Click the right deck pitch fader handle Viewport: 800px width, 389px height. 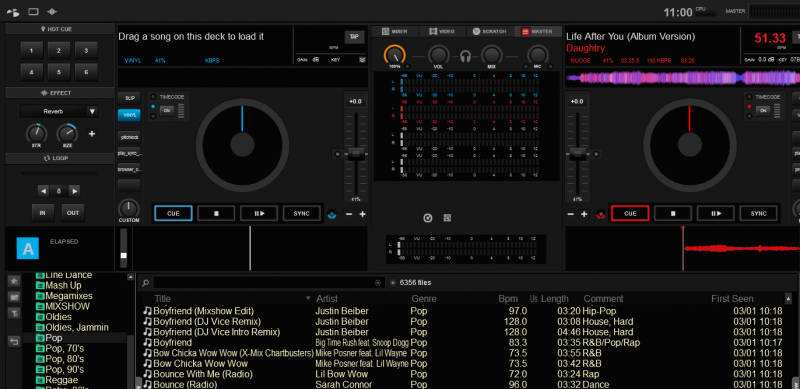pyautogui.click(x=577, y=154)
